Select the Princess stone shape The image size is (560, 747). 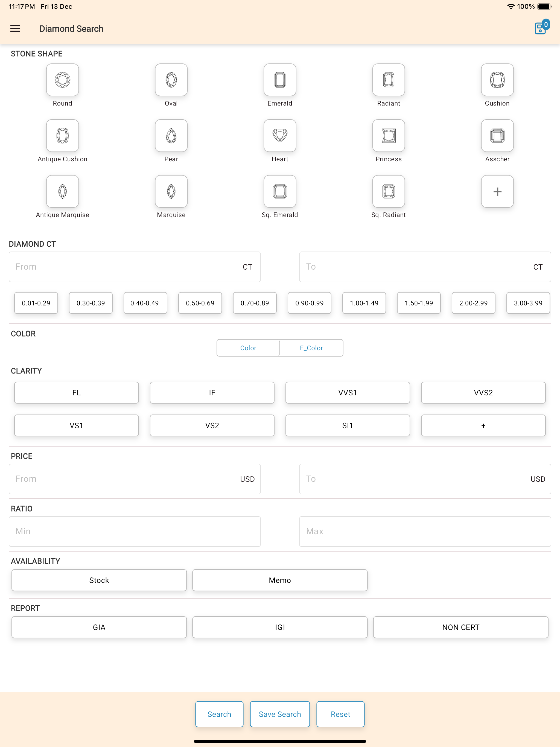389,136
